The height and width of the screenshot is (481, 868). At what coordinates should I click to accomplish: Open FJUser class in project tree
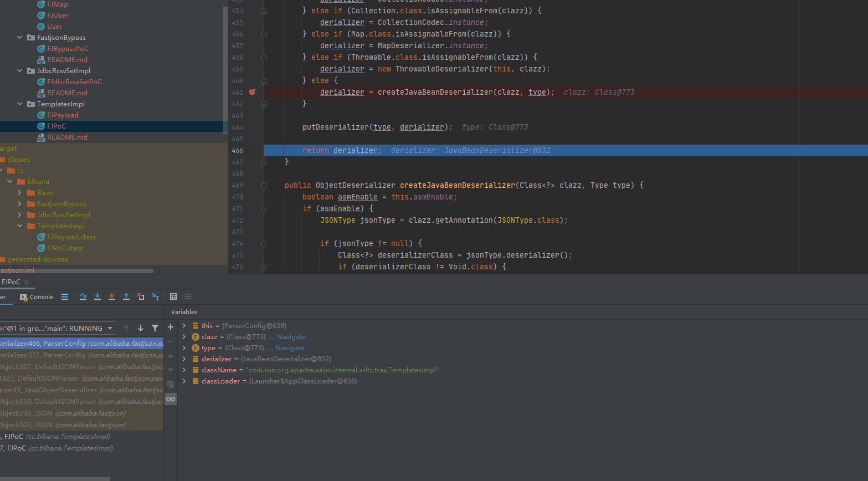[58, 16]
